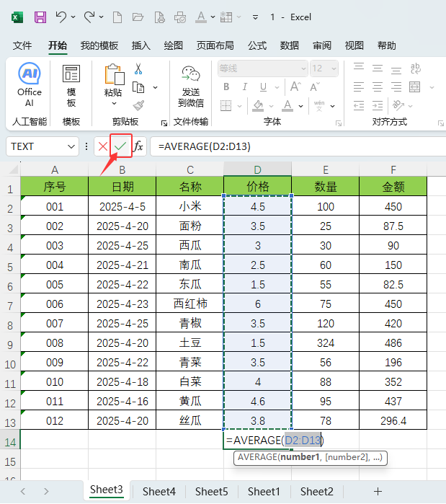
Task: Set top vertical alignment
Action: (359, 67)
